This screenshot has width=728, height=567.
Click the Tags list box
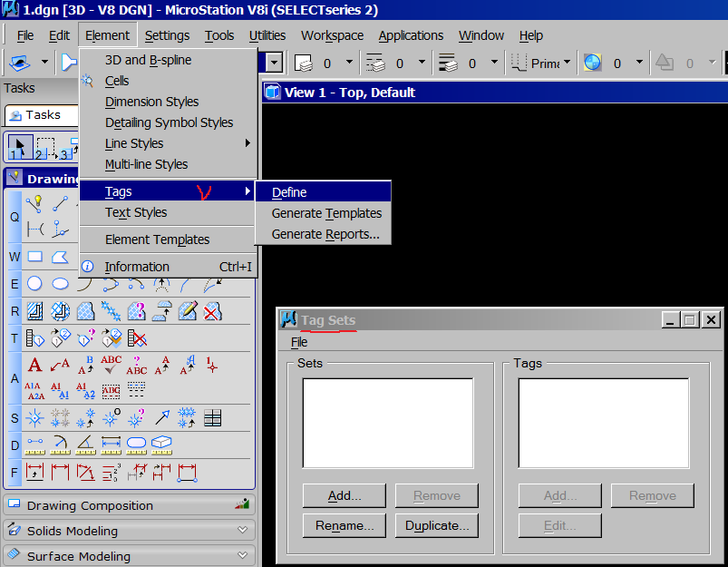point(604,423)
